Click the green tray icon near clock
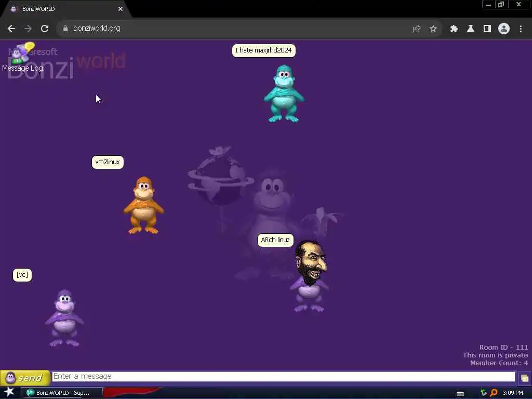The image size is (532, 399). coord(484,393)
